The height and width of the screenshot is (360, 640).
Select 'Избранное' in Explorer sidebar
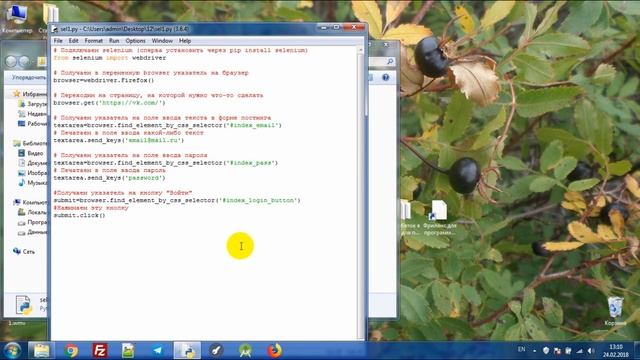click(30, 94)
